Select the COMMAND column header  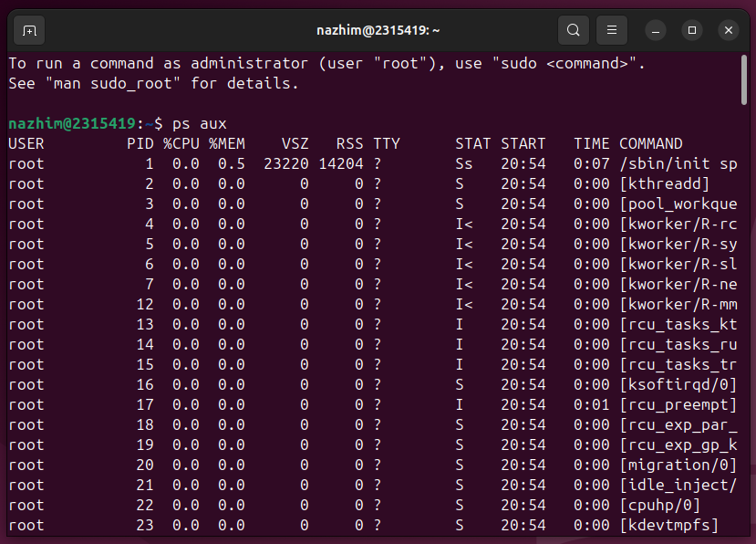tap(650, 143)
